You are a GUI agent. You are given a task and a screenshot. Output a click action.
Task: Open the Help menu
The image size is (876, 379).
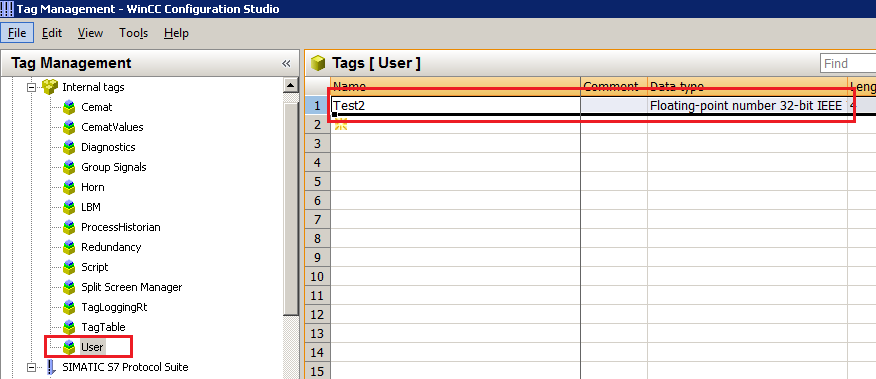coord(176,33)
